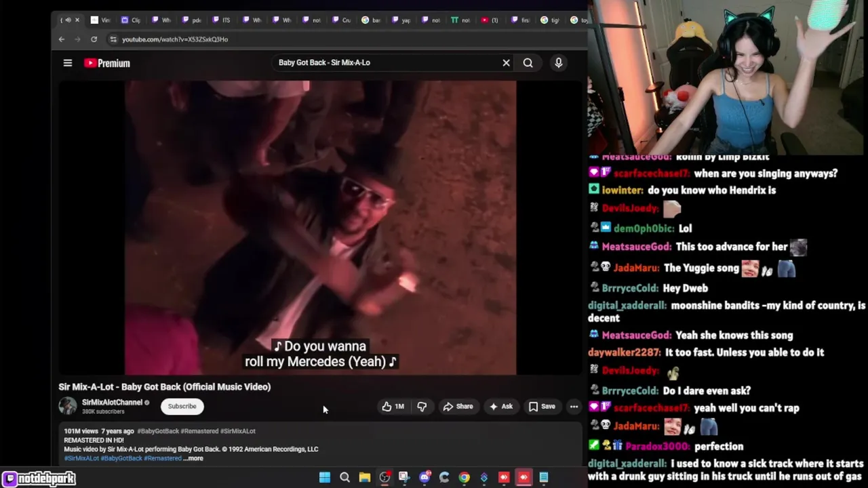Screen dimensions: 868x488
Task: Switch to the Cru tab
Action: click(341, 20)
